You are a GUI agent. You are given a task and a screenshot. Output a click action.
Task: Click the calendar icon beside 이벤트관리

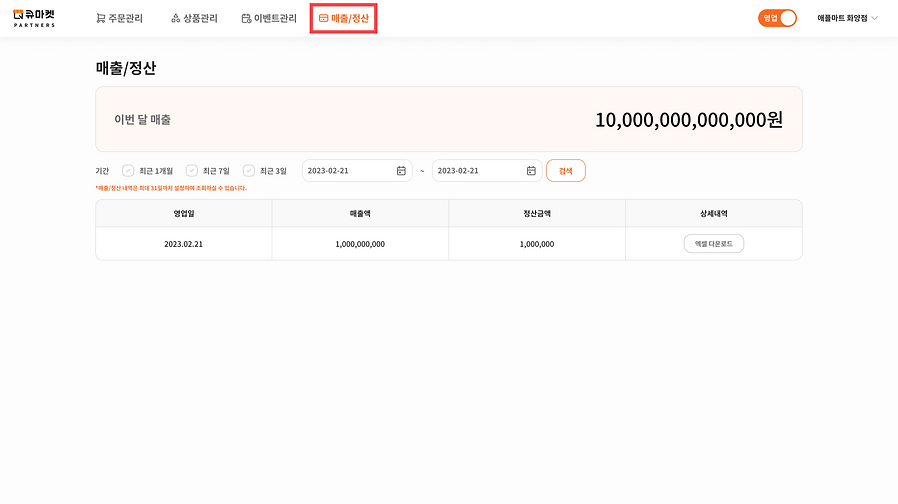246,18
